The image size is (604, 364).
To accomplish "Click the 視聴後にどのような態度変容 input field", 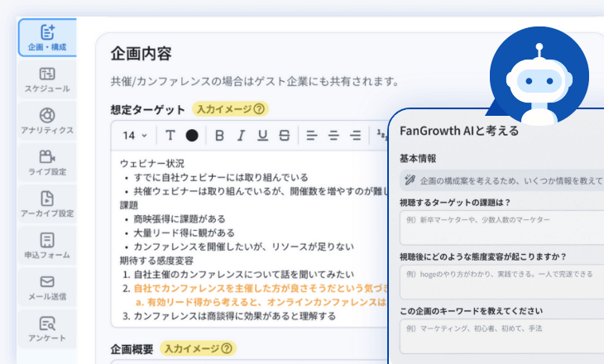I will pyautogui.click(x=502, y=282).
